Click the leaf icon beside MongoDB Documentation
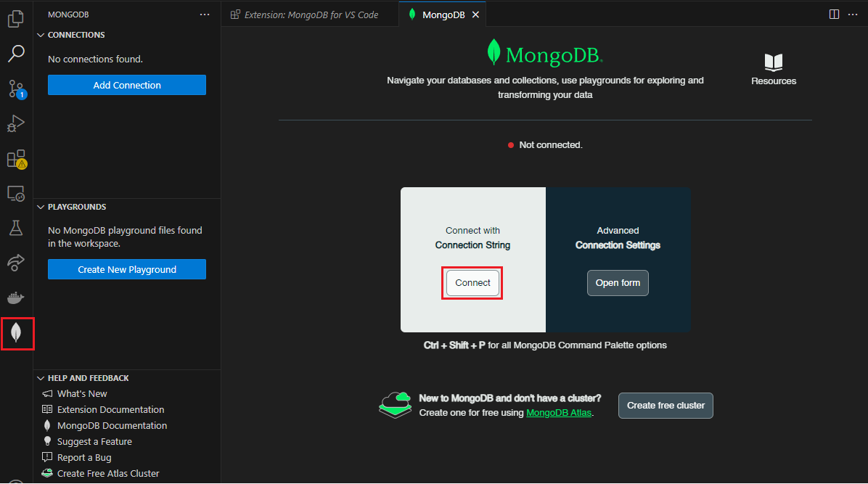Screen dimensions: 868x484 point(47,425)
